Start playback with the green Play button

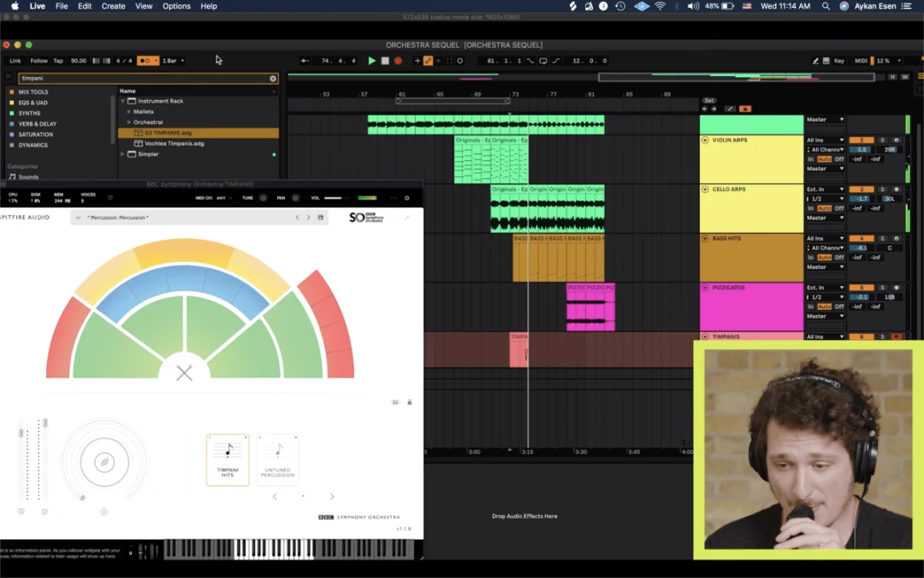pos(371,61)
